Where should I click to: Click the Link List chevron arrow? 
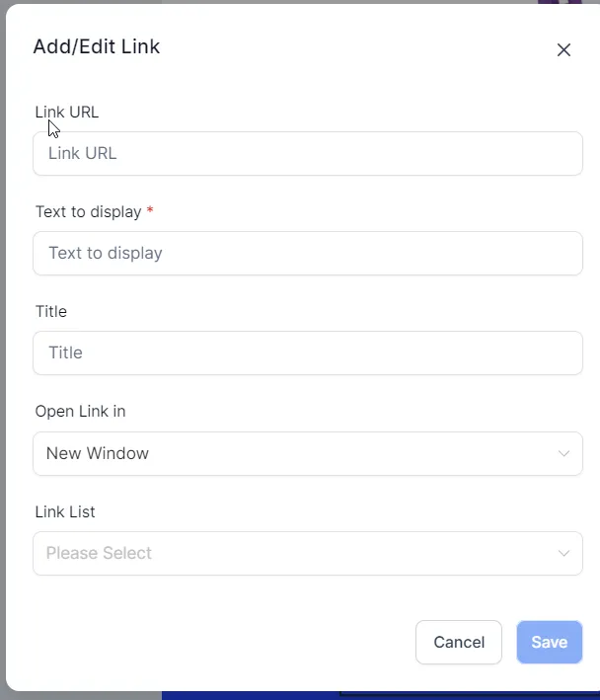tap(563, 554)
